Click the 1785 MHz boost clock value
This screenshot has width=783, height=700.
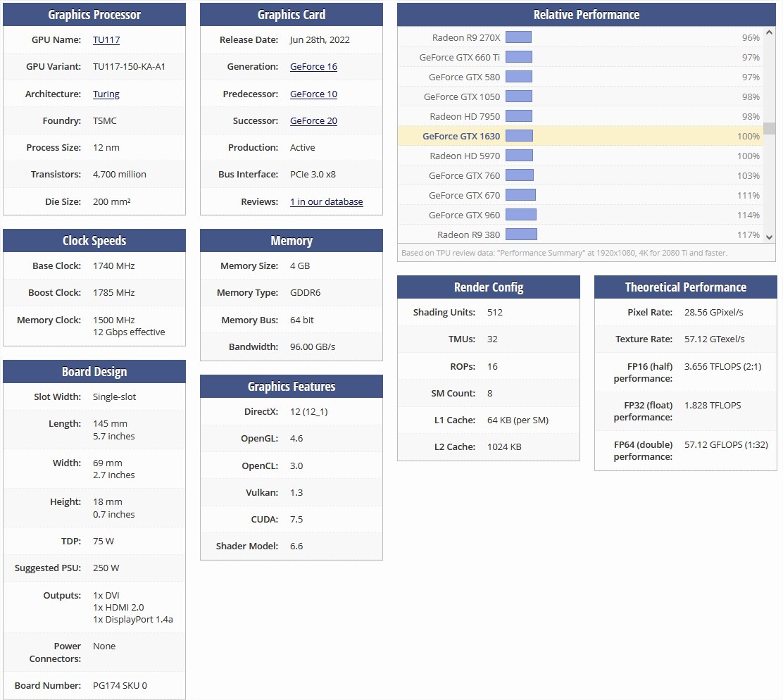click(114, 292)
